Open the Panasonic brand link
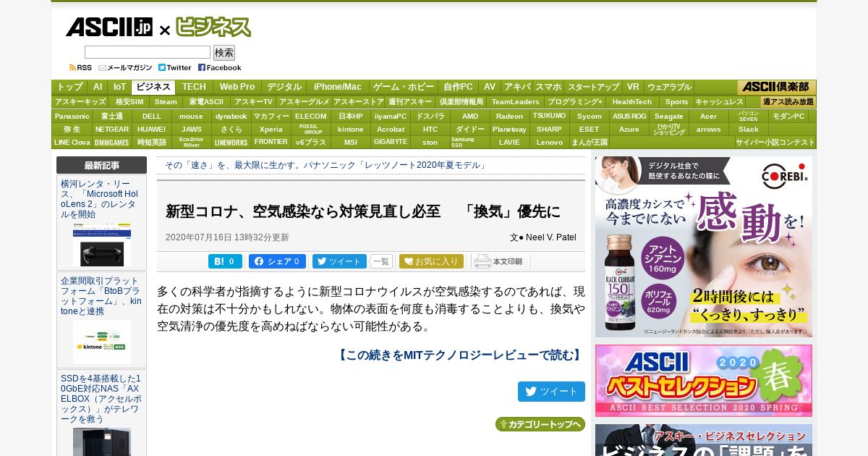 point(72,116)
